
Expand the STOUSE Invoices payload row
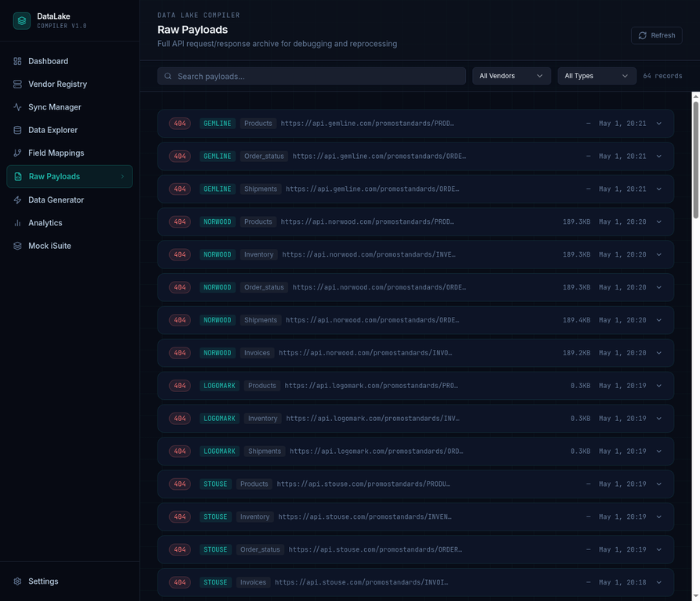416,583
